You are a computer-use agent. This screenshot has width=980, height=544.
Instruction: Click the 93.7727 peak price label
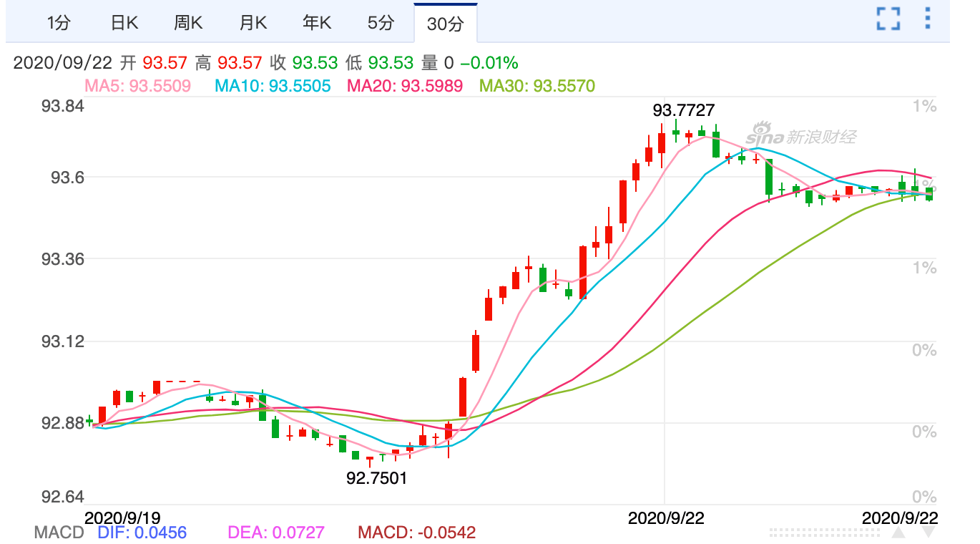click(x=684, y=110)
